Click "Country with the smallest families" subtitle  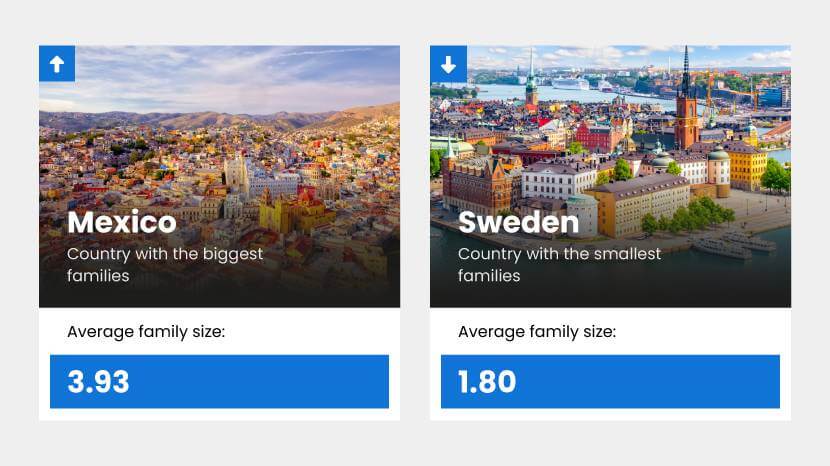coord(559,264)
